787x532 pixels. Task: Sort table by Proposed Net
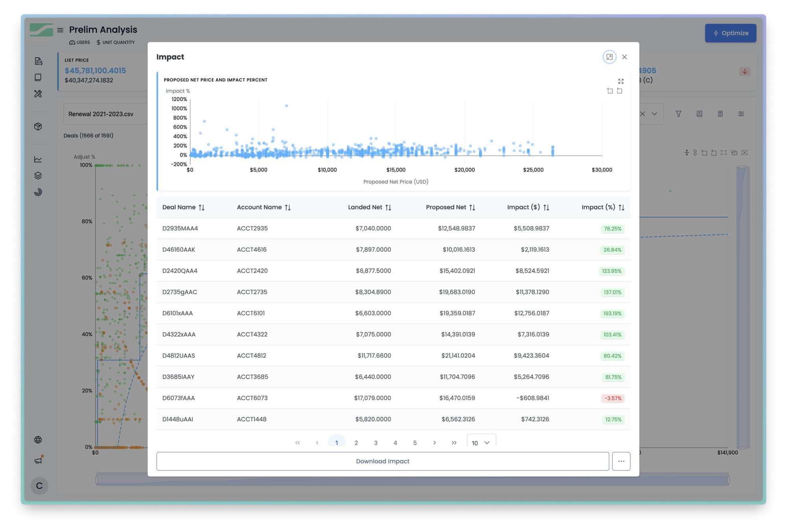point(472,207)
